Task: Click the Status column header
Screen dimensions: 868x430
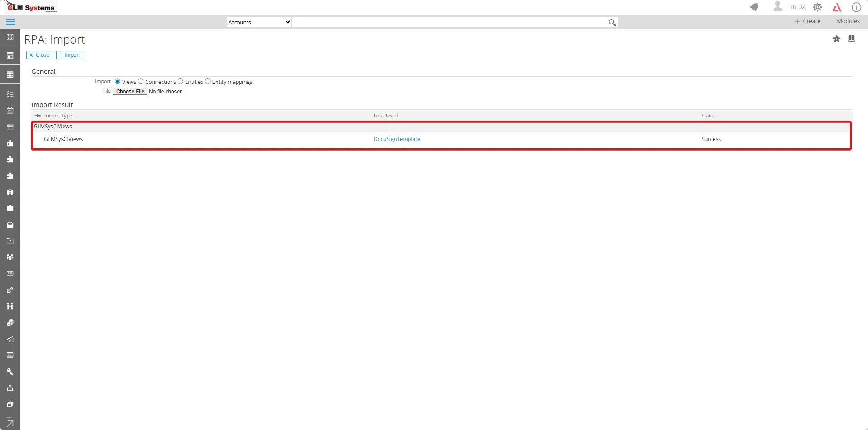Action: tap(708, 116)
